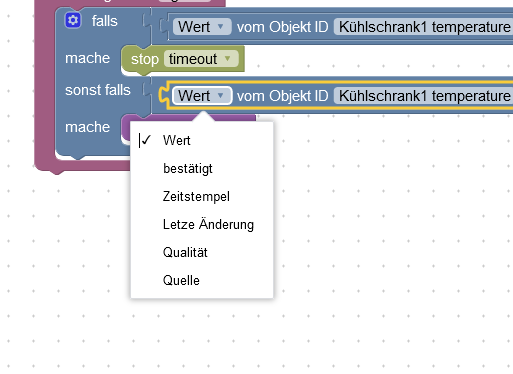Select 'bestätigt' from the dropdown menu
Viewport: 513px width, 374px height.
tap(202, 168)
